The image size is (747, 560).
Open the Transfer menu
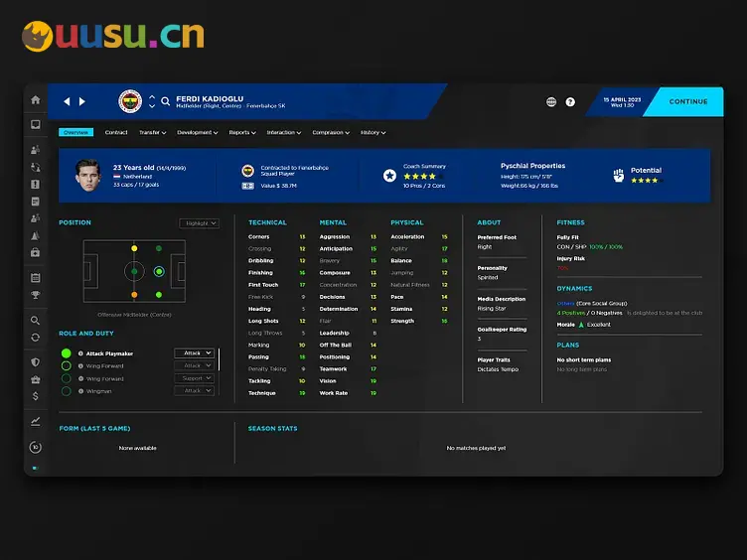[x=152, y=132]
